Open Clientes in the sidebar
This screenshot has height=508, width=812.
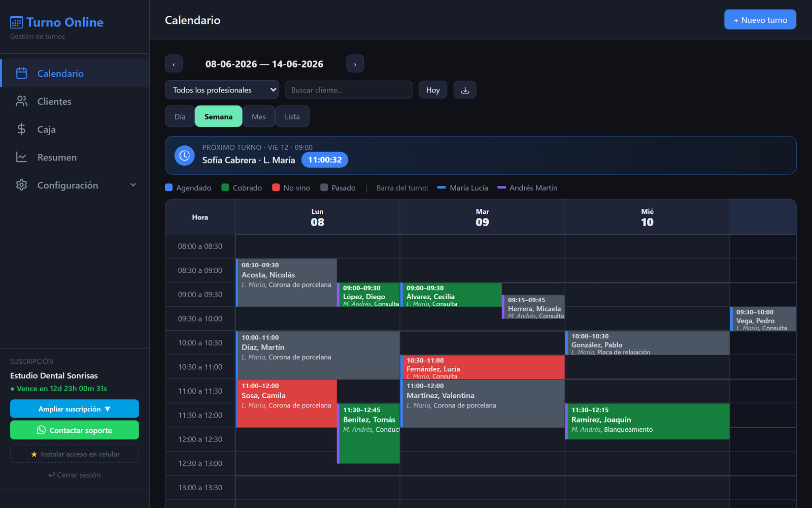[75, 101]
